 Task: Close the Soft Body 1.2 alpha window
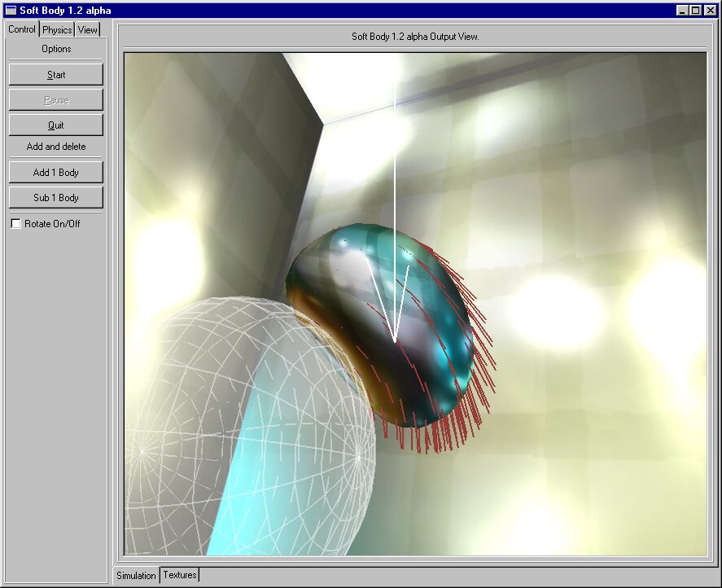tap(710, 11)
